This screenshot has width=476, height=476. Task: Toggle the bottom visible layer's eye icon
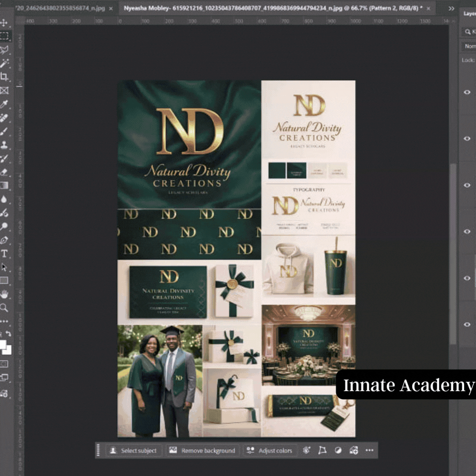(x=467, y=325)
